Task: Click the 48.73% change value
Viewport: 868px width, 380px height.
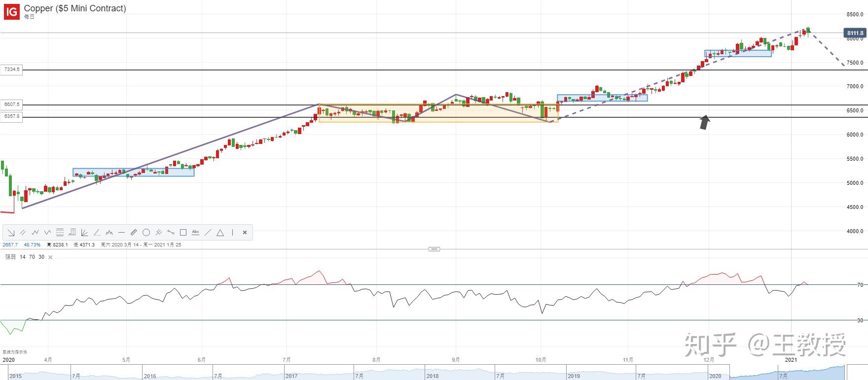Action: [x=32, y=244]
